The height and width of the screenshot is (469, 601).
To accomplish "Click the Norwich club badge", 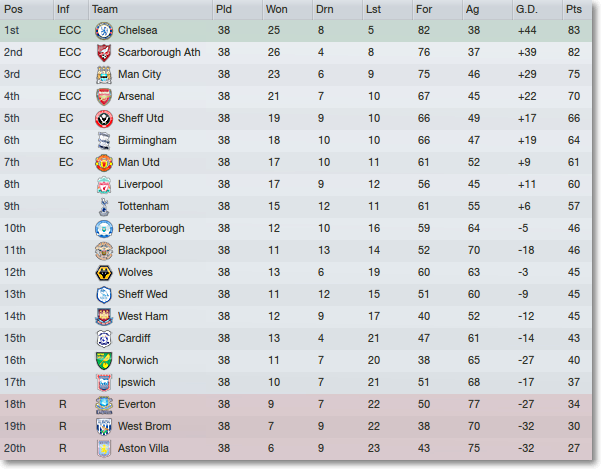I will coord(104,361).
